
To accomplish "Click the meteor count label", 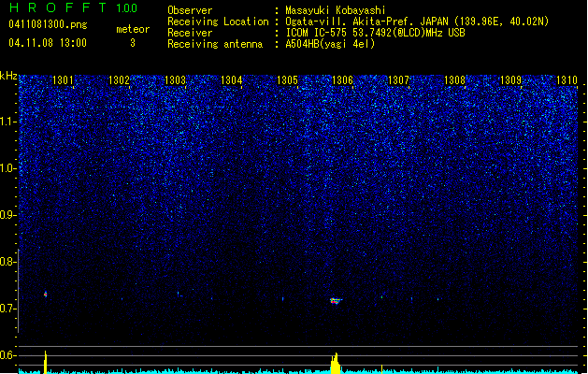I will tap(133, 29).
